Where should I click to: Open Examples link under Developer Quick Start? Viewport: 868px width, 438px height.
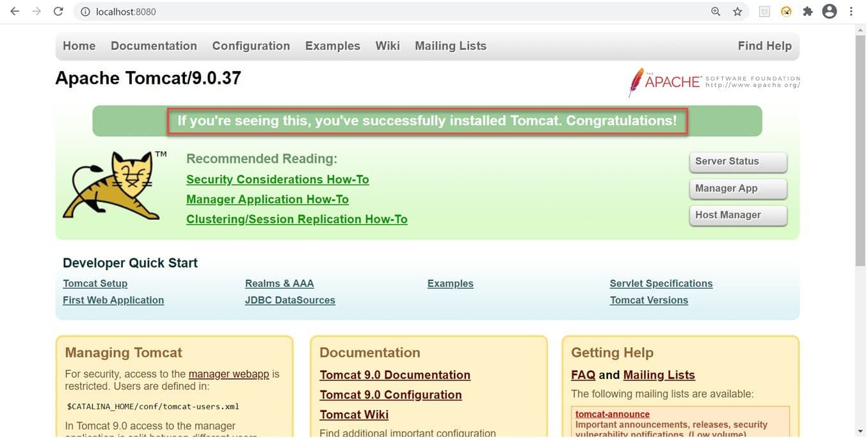(x=451, y=284)
